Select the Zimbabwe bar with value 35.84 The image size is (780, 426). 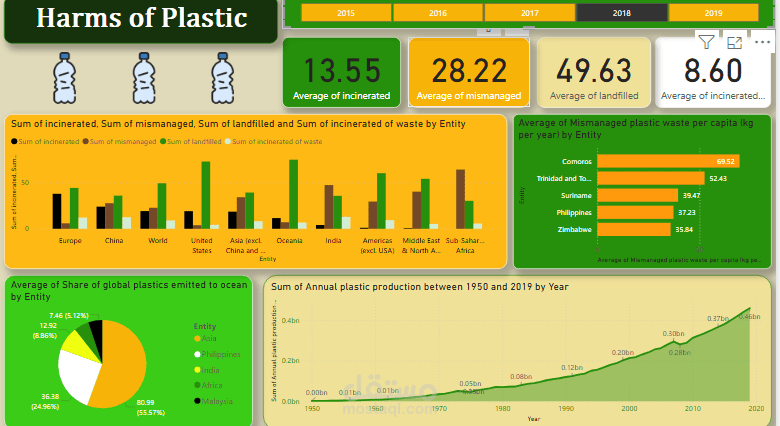click(634, 229)
